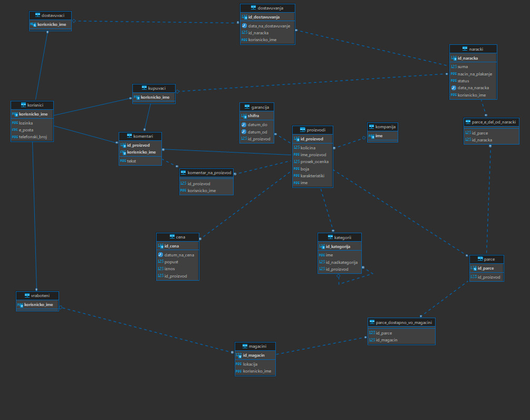Click the key icon next to id_magacin
Image resolution: width=530 pixels, height=420 pixels.
click(x=239, y=355)
